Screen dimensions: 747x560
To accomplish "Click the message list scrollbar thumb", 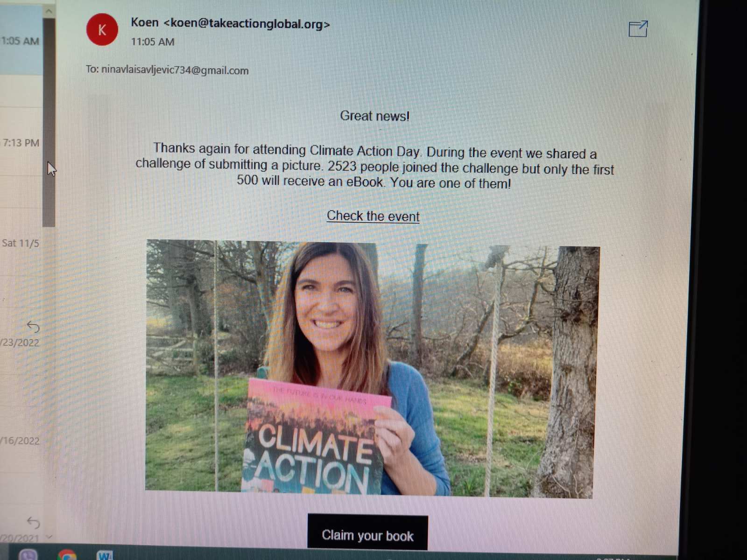I will [49, 122].
